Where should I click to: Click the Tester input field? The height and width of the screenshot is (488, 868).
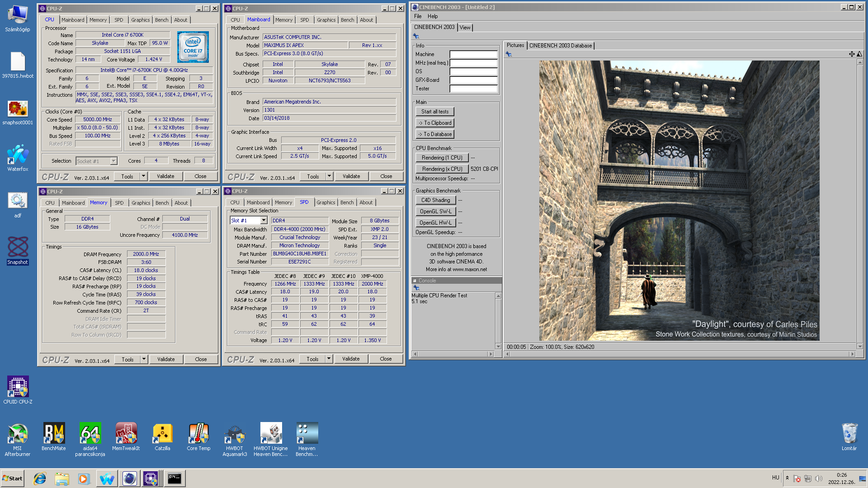473,89
